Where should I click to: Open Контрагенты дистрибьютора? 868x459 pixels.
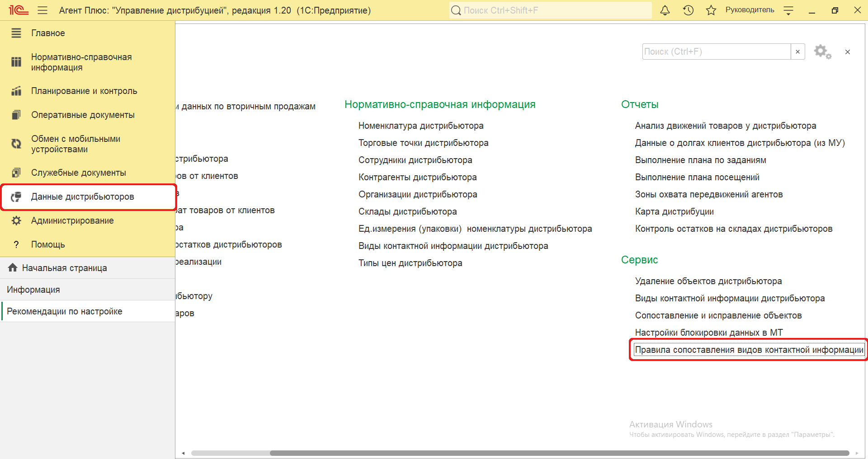417,177
